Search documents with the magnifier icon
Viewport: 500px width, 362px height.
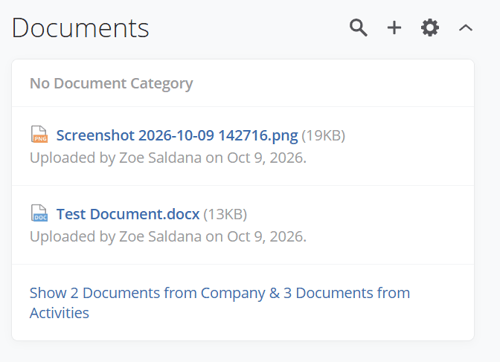click(358, 28)
